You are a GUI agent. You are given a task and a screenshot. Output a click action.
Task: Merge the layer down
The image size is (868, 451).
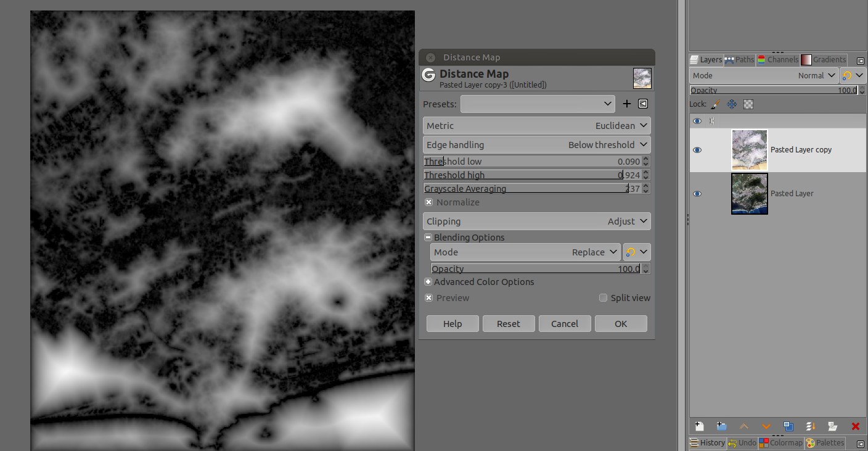tap(811, 426)
